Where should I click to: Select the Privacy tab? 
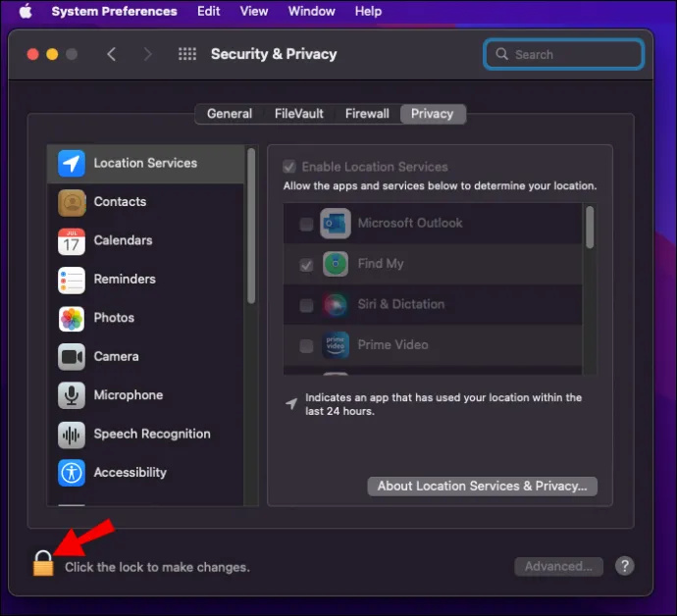click(432, 114)
